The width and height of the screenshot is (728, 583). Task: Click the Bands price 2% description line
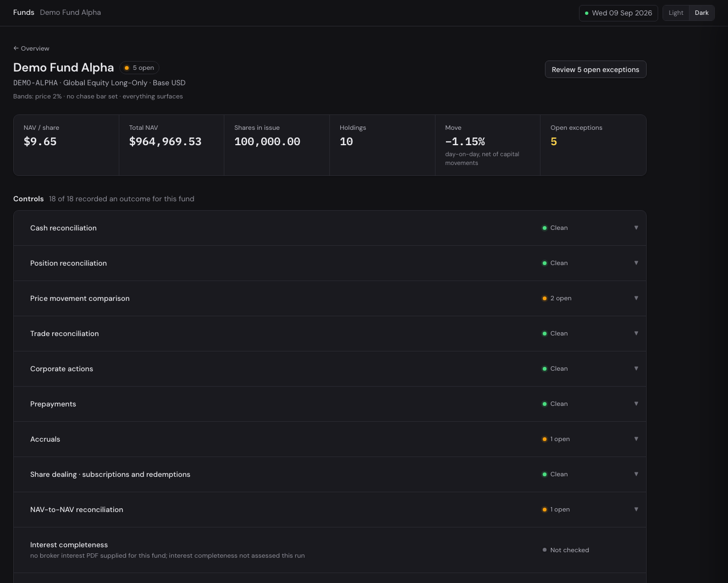[x=98, y=96]
